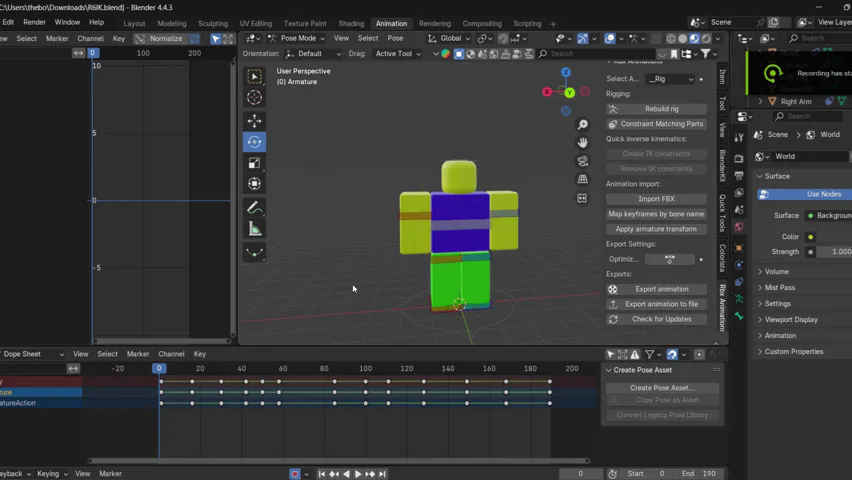852x480 pixels.
Task: Switch to the Layout workspace tab
Action: tap(134, 23)
